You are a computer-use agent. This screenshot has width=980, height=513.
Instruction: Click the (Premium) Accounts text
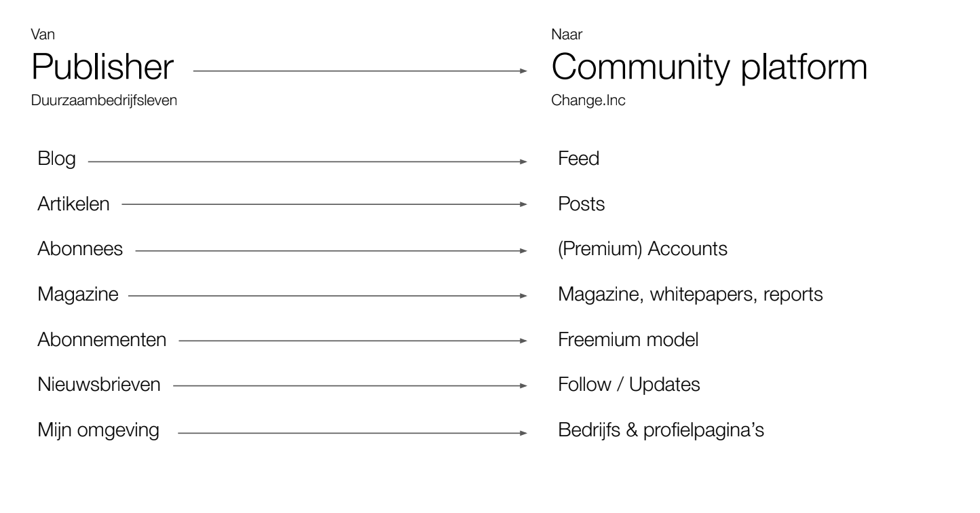(x=643, y=250)
